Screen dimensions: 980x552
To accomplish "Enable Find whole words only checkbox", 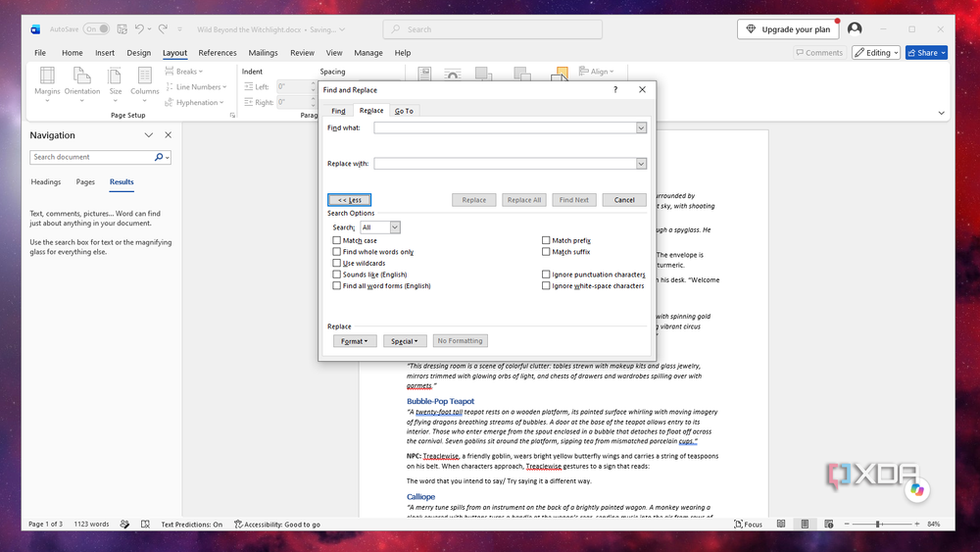I will pos(337,251).
